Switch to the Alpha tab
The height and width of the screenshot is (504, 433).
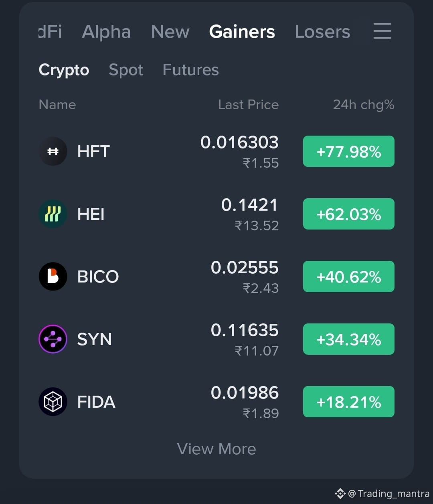106,32
